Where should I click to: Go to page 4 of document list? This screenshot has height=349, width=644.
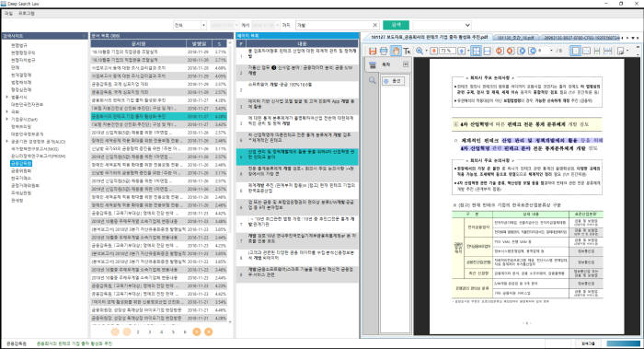coord(161,332)
